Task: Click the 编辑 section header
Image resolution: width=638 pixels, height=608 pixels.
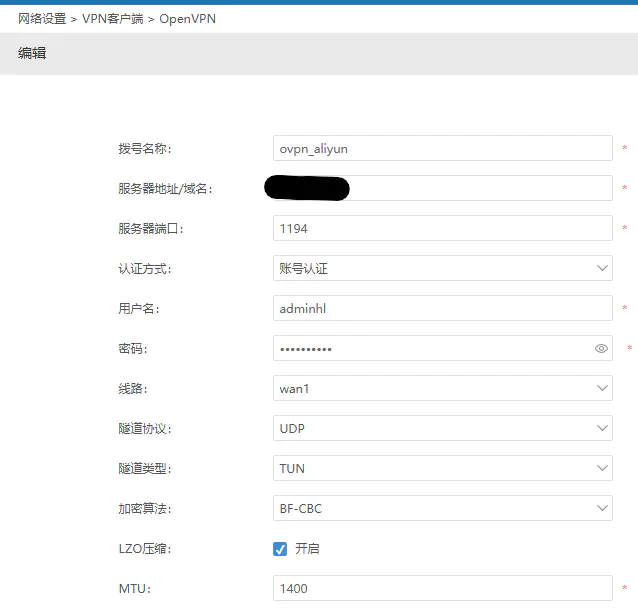Action: [32, 54]
